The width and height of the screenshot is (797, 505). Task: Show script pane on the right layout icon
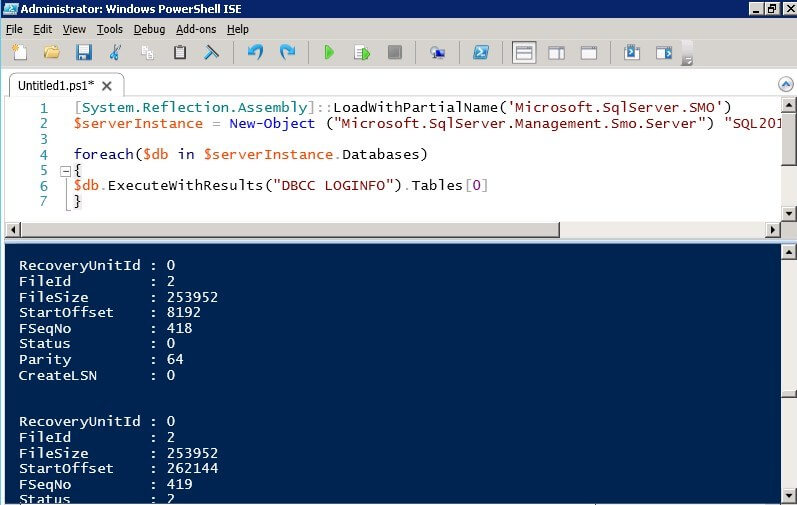[x=557, y=52]
